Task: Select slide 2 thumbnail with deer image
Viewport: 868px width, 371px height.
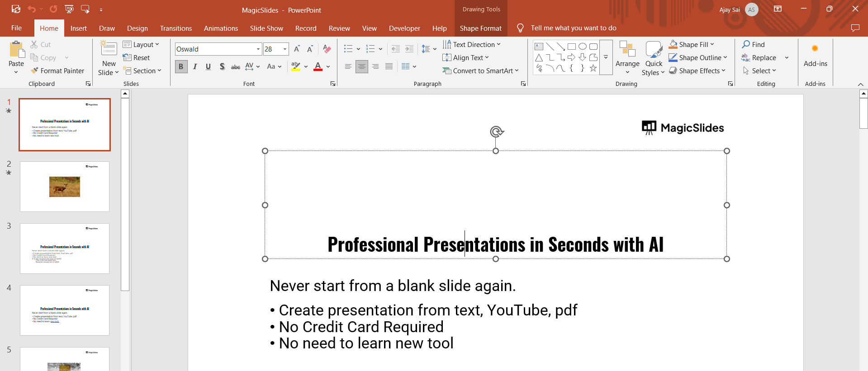Action: (65, 187)
